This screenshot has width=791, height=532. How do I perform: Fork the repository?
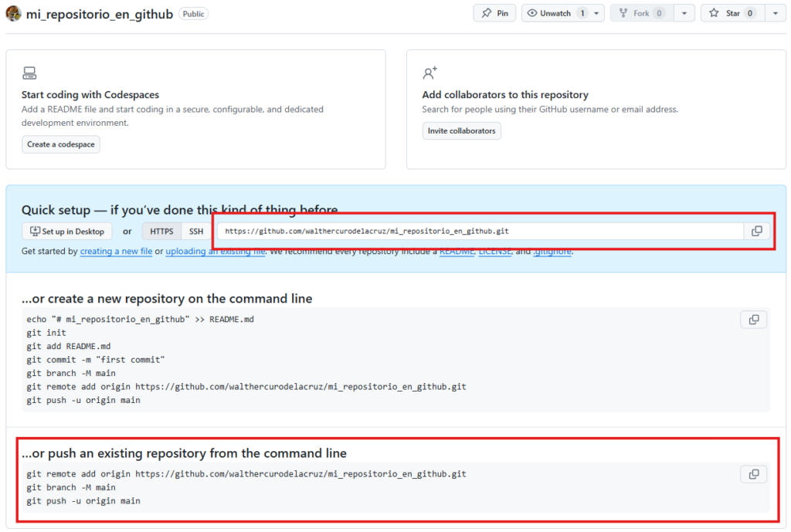(641, 13)
